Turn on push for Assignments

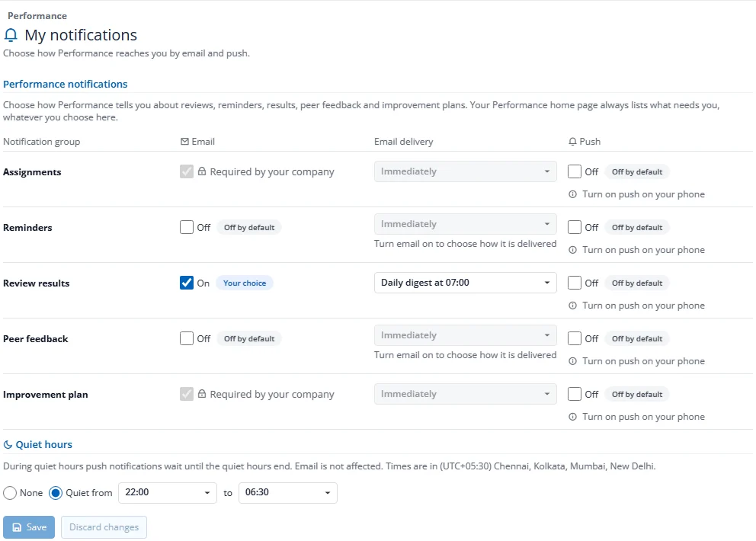click(x=574, y=171)
